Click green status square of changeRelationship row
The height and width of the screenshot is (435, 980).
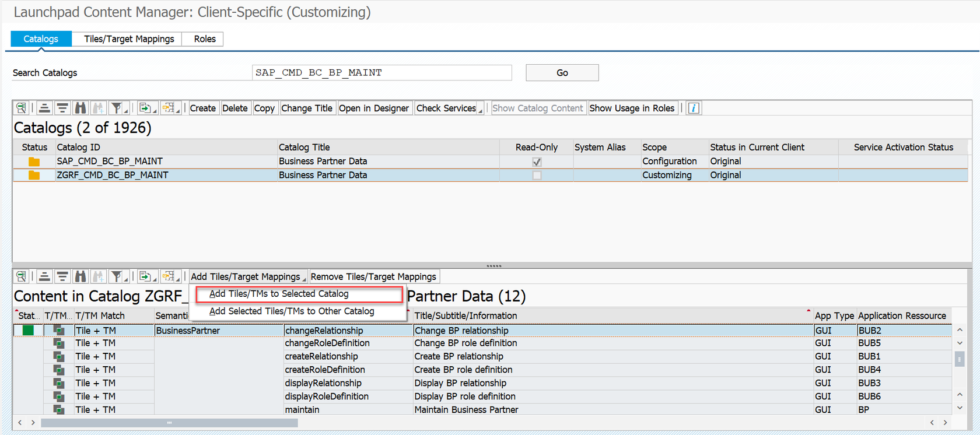(28, 330)
